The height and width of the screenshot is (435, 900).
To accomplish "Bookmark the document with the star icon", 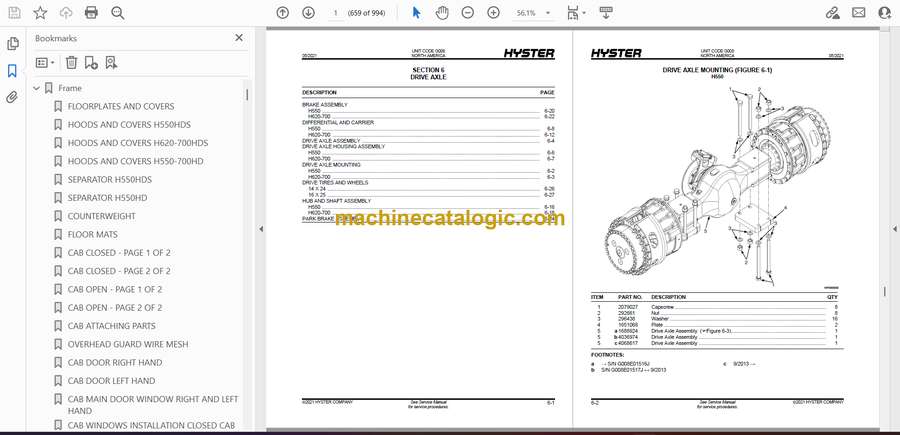I will point(40,13).
